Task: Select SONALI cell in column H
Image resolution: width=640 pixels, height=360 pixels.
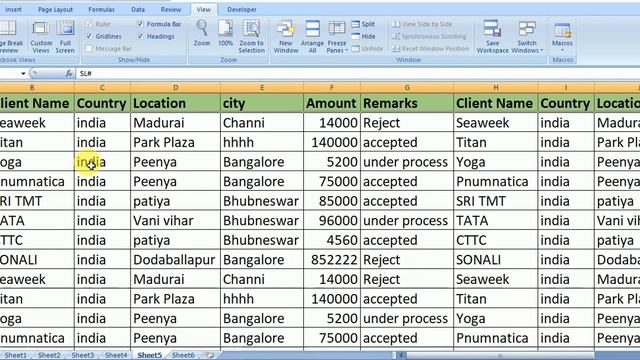Action: tap(496, 260)
